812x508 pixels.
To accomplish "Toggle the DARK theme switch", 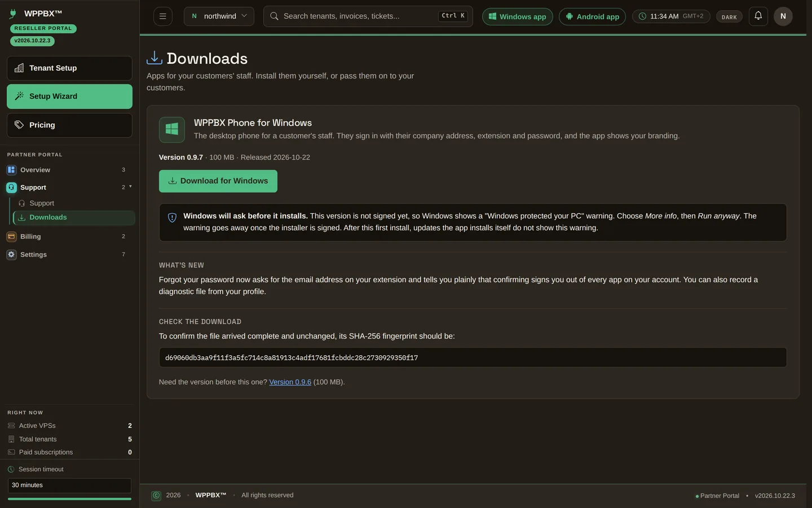I will [x=729, y=17].
